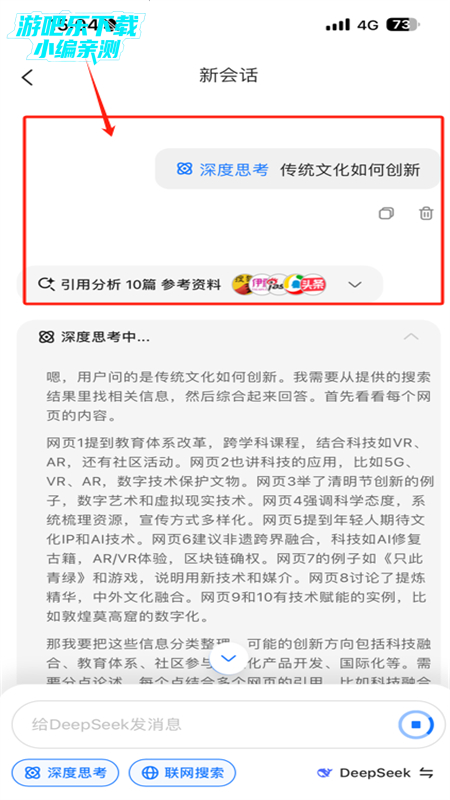Tap the 深度思考 tag inside message
The width and height of the screenshot is (450, 800).
222,169
